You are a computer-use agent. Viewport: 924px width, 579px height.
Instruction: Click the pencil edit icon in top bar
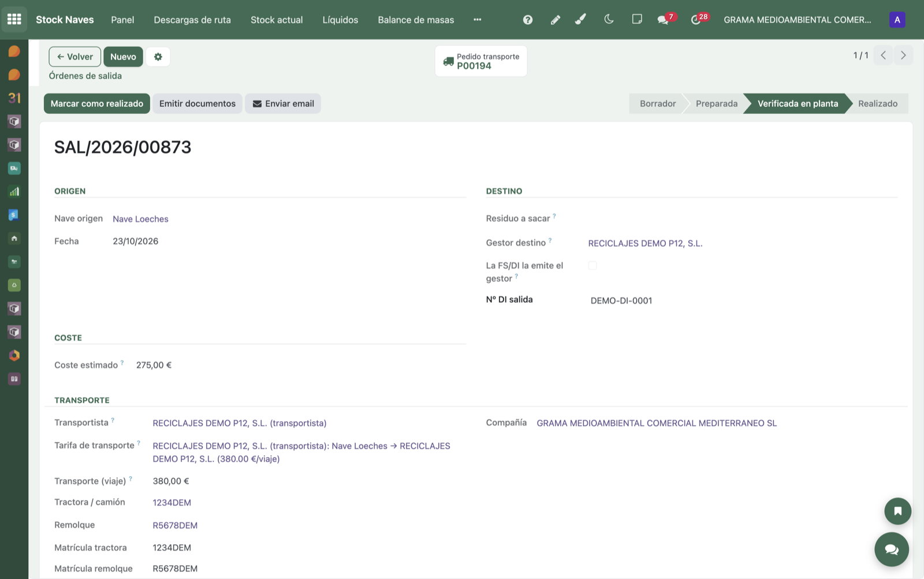tap(555, 20)
